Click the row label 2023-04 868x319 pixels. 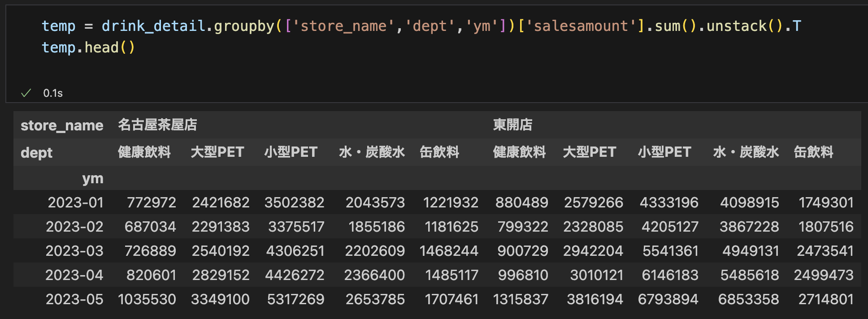click(74, 275)
